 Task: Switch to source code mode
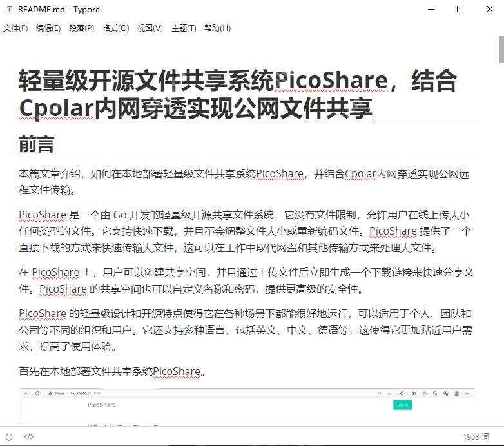pos(28,436)
